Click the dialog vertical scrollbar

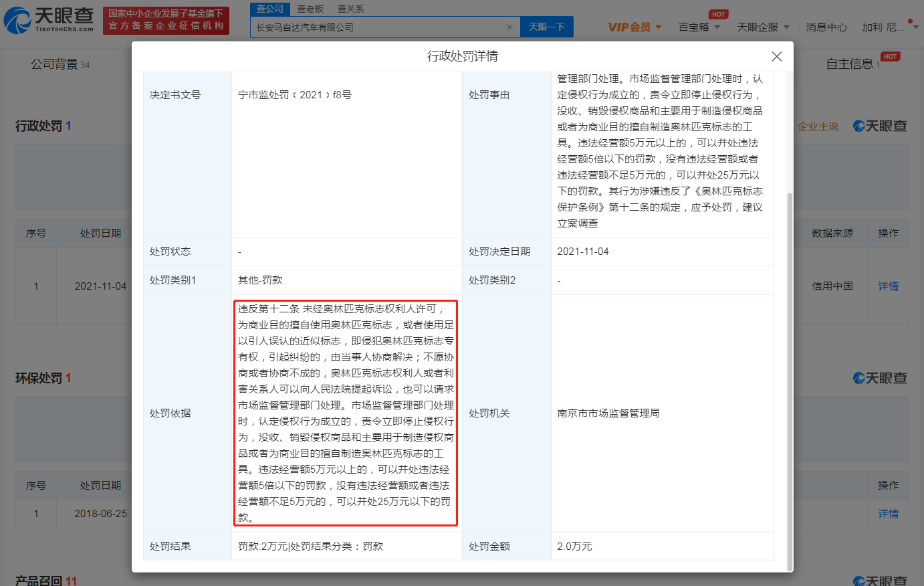(x=790, y=381)
